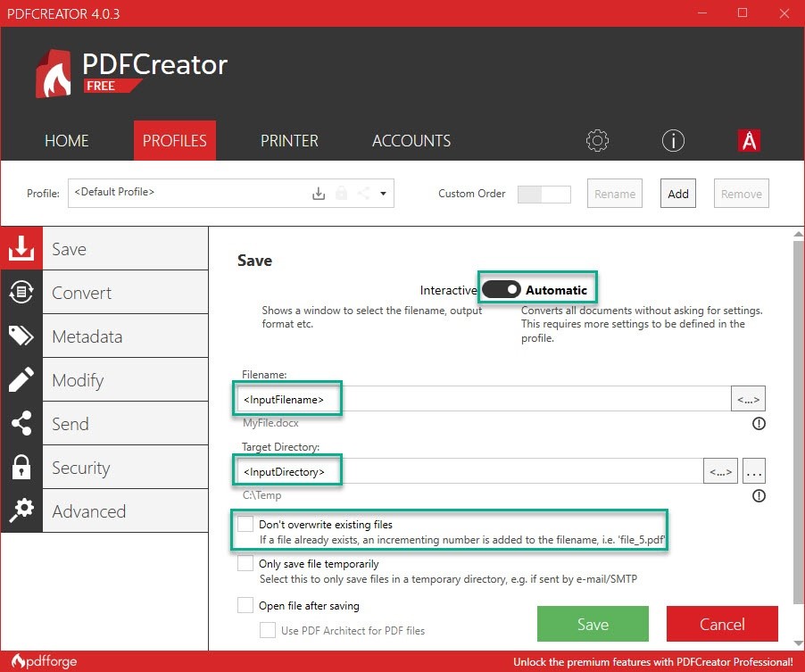The image size is (805, 672).
Task: Open the Modify section
Action: coord(125,379)
